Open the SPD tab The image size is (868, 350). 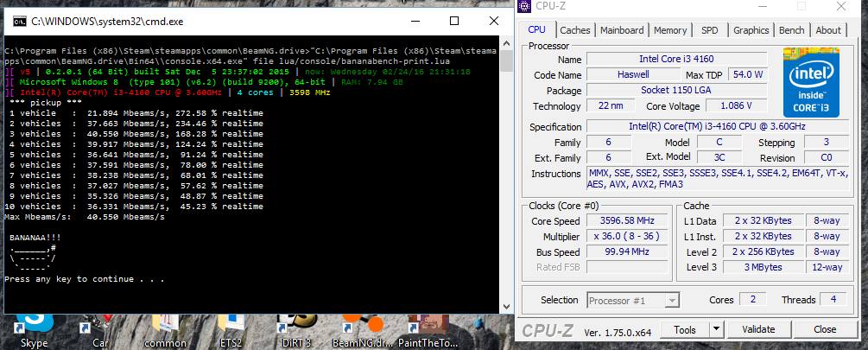click(709, 30)
